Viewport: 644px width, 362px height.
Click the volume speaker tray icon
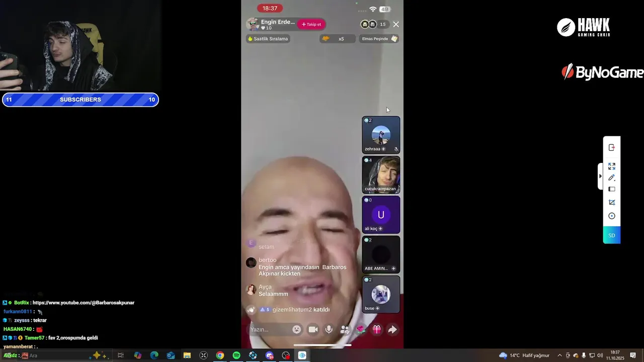pyautogui.click(x=600, y=355)
